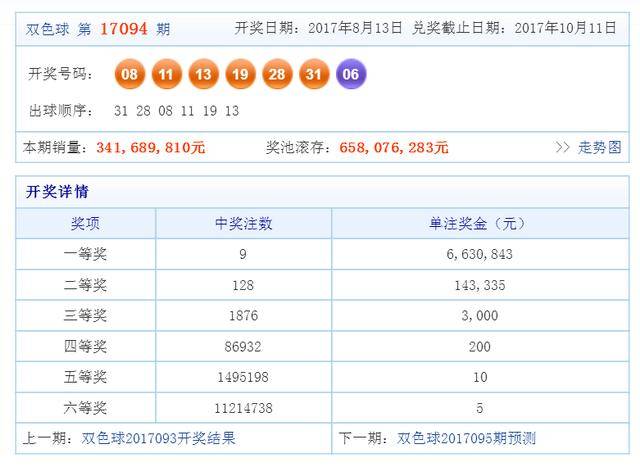The width and height of the screenshot is (640, 467).
Task: Click the claim deadline 2017年10月11日
Action: coord(565,28)
